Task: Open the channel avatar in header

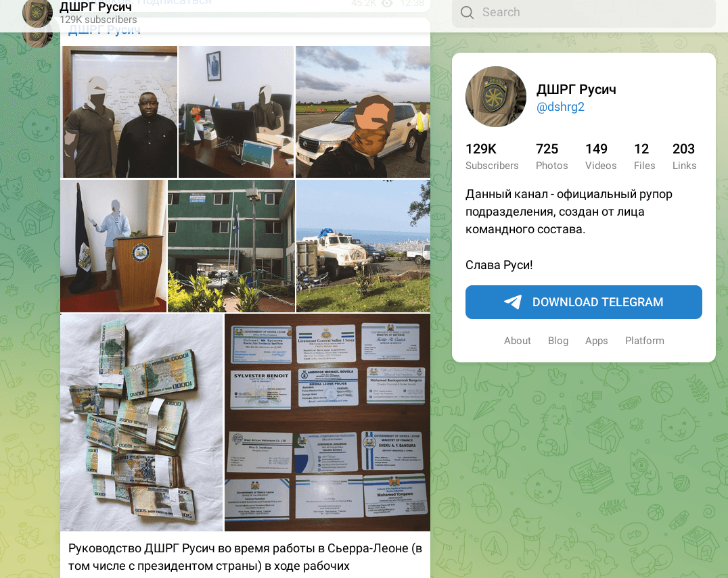Action: coord(37,11)
